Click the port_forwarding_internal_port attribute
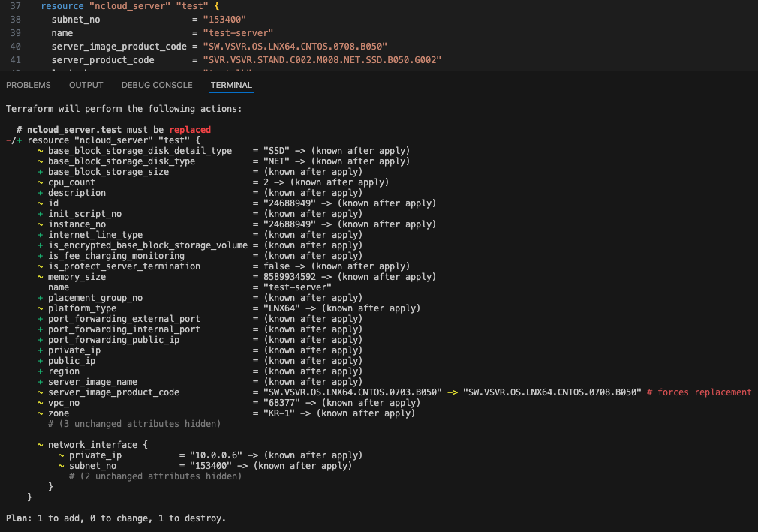The height and width of the screenshot is (532, 758). coord(125,329)
